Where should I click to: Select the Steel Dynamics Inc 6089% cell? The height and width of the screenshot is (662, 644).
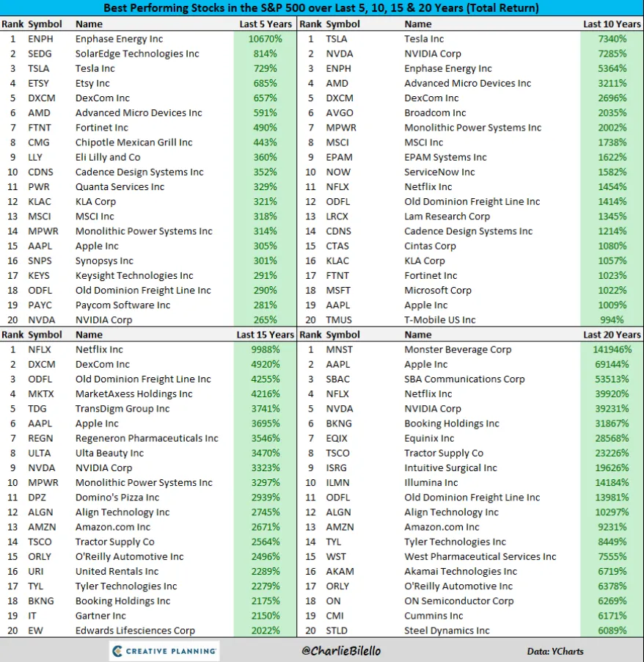tap(612, 630)
